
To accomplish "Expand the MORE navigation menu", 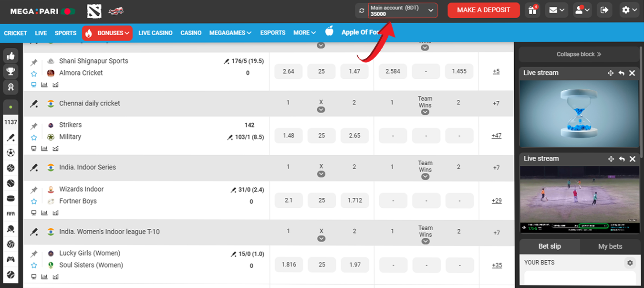I will (x=304, y=33).
